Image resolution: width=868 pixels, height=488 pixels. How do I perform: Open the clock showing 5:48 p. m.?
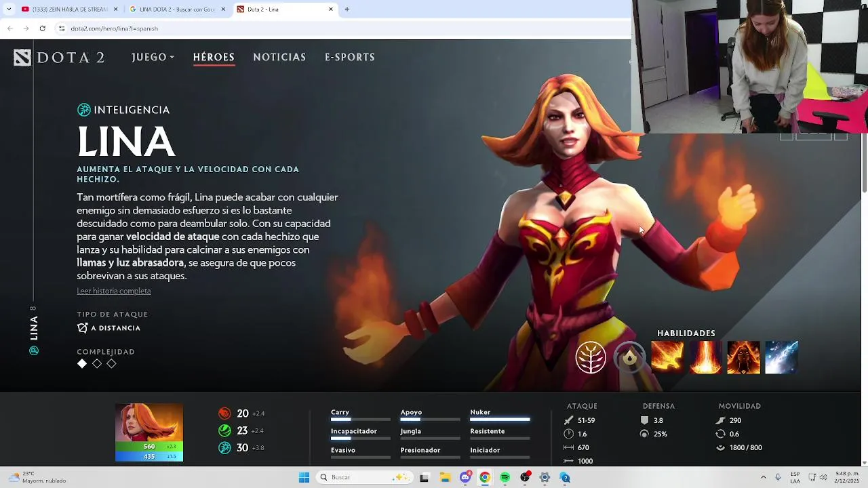(x=847, y=477)
